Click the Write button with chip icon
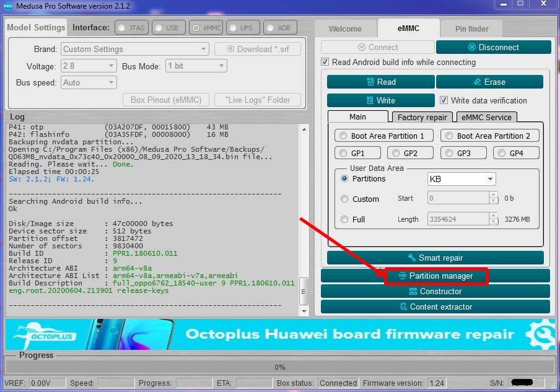Image resolution: width=560 pixels, height=392 pixels. pos(380,100)
